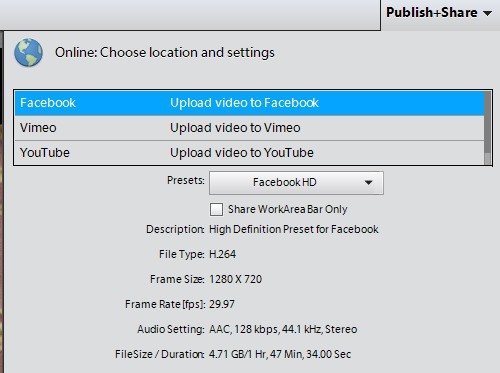Click the location list scrollbar thumb
Image resolution: width=500 pixels, height=373 pixels.
(488, 122)
